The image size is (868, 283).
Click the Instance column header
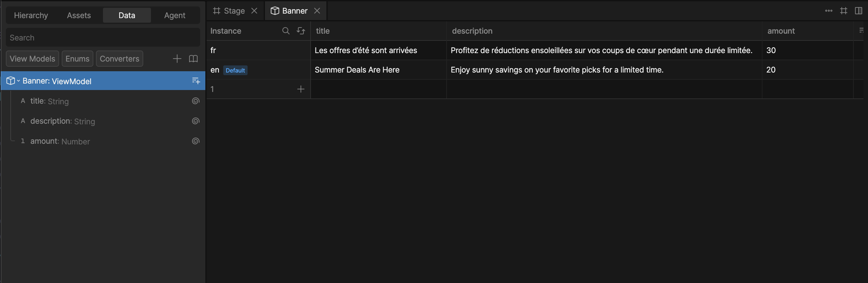[226, 31]
